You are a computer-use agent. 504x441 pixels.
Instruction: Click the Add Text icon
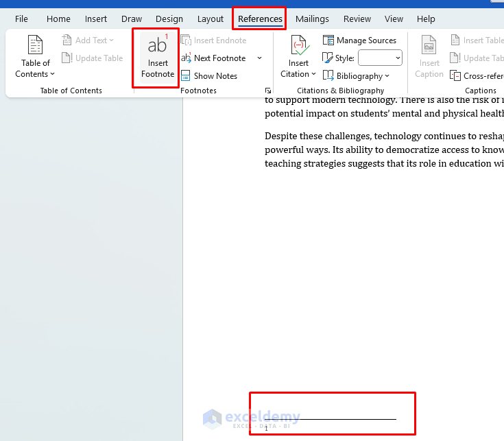click(67, 40)
